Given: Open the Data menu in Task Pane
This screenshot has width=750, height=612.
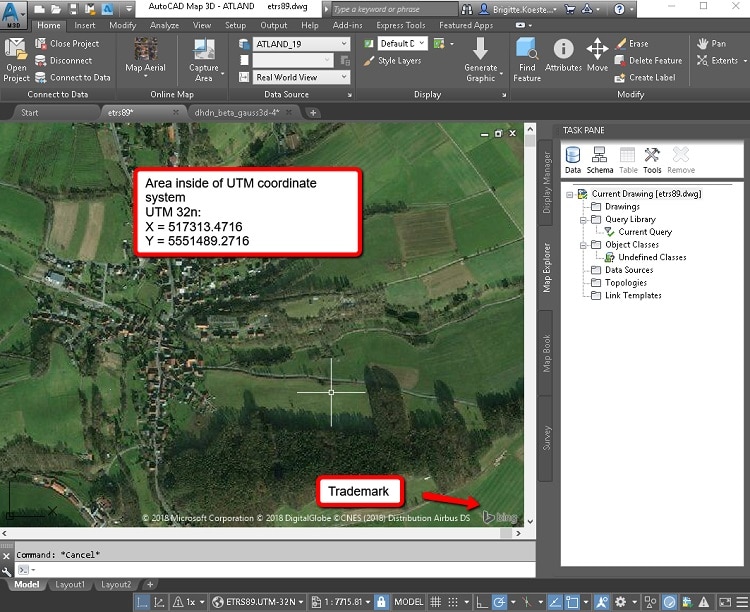Looking at the screenshot, I should pos(573,160).
